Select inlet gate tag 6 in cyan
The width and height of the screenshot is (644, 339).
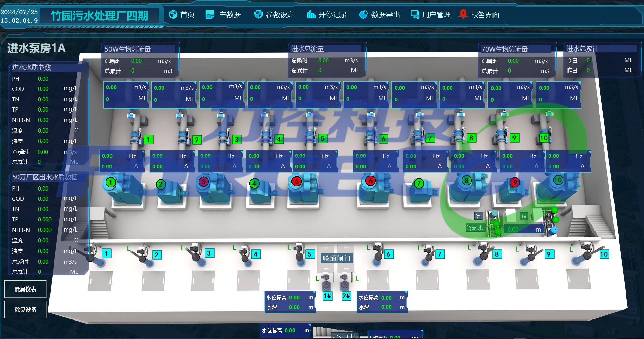click(x=388, y=254)
